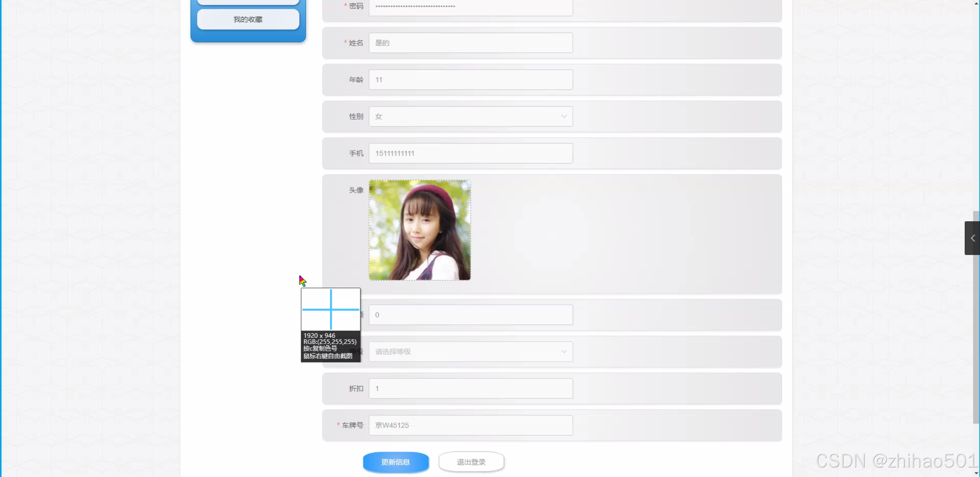Click the sidebar button above 我的收藏
This screenshot has height=477, width=980.
coord(248,2)
